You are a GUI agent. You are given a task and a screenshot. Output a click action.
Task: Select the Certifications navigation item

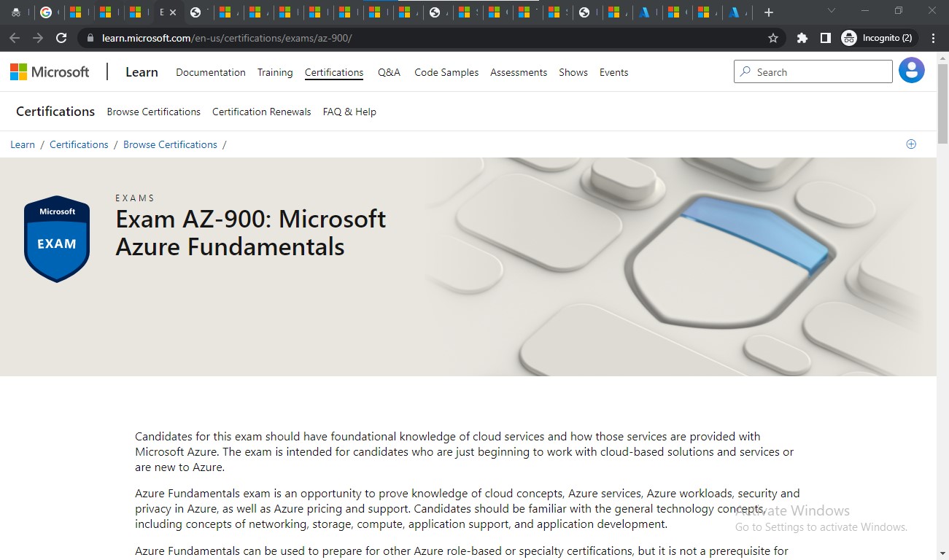333,72
